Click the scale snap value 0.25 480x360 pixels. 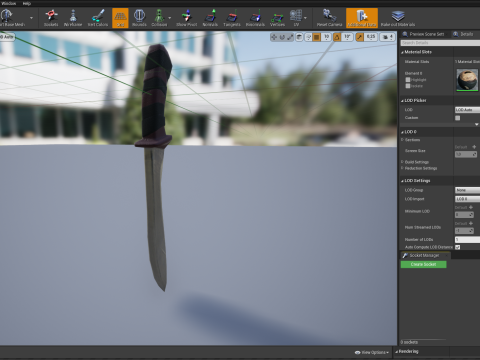[371, 37]
